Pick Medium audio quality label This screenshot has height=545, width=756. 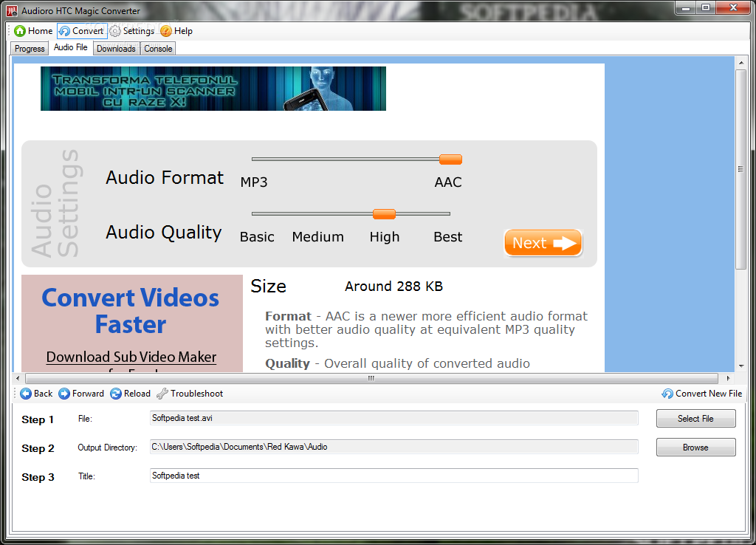[x=317, y=237]
